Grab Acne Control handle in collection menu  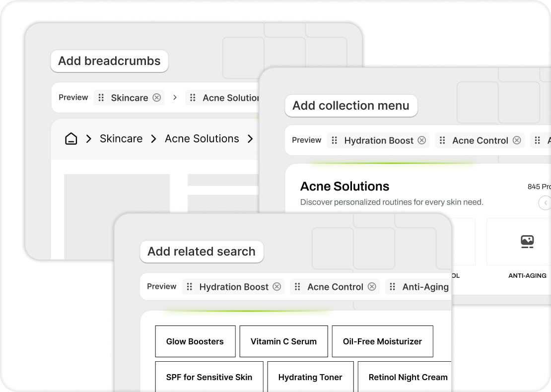point(443,140)
